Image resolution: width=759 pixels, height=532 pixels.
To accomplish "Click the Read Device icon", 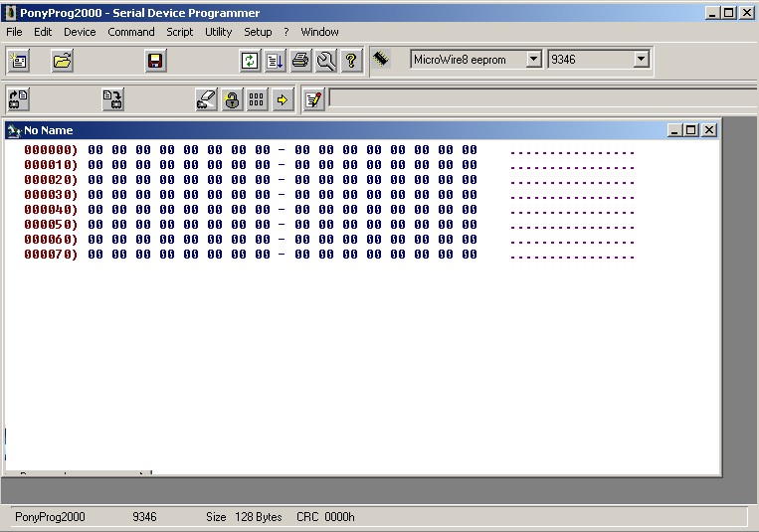I will point(18,99).
